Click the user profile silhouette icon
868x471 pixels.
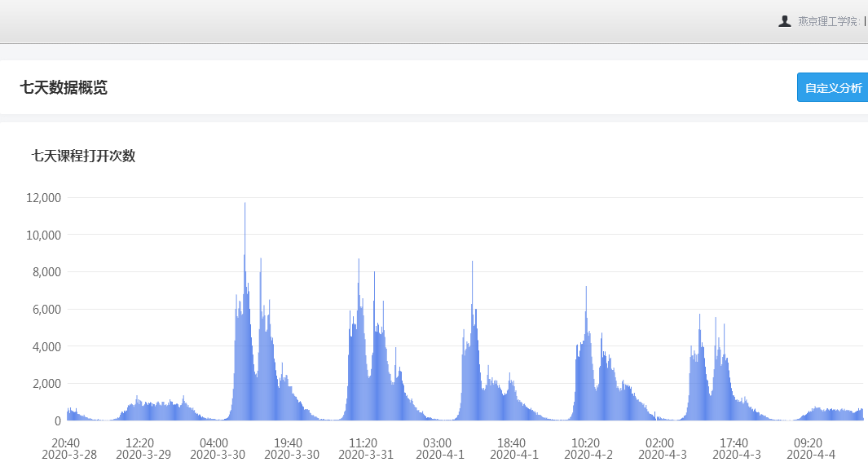(785, 21)
